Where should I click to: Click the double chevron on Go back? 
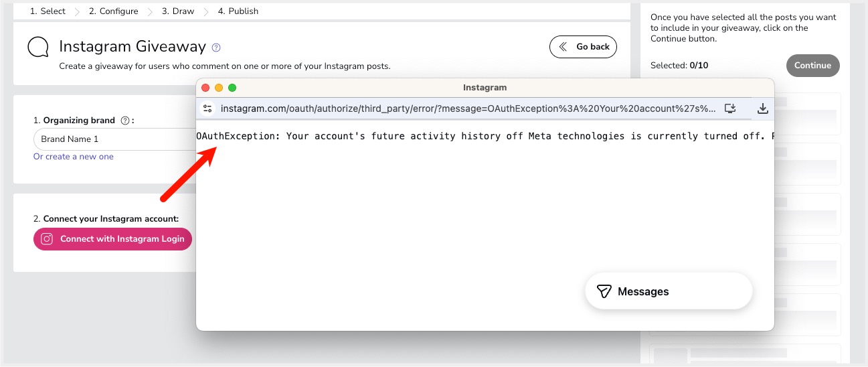click(x=563, y=47)
